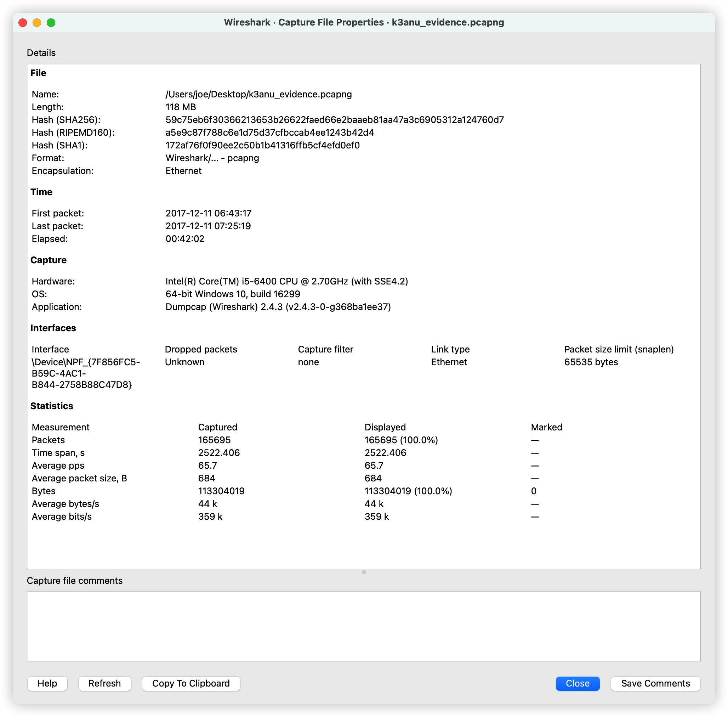Screen dimensions: 728x717
Task: Select the RIPEMD160 hash value starting a5e9c87f
Action: pyautogui.click(x=270, y=132)
